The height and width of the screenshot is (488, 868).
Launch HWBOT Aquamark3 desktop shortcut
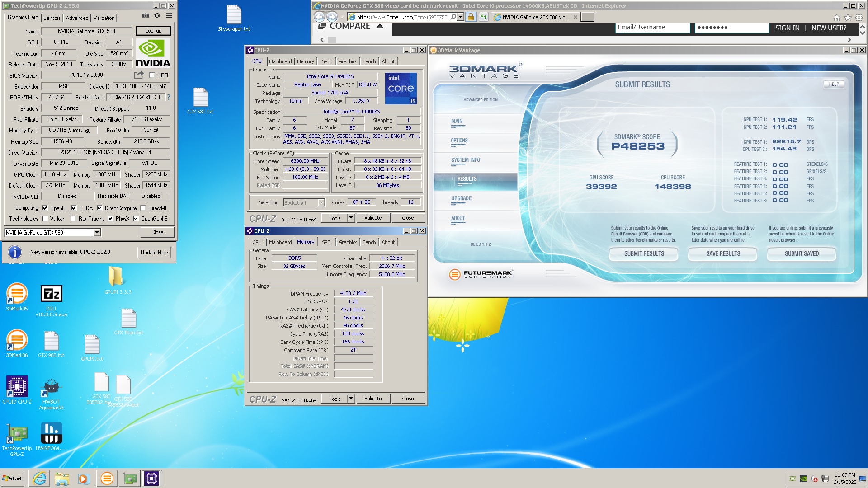(x=51, y=394)
